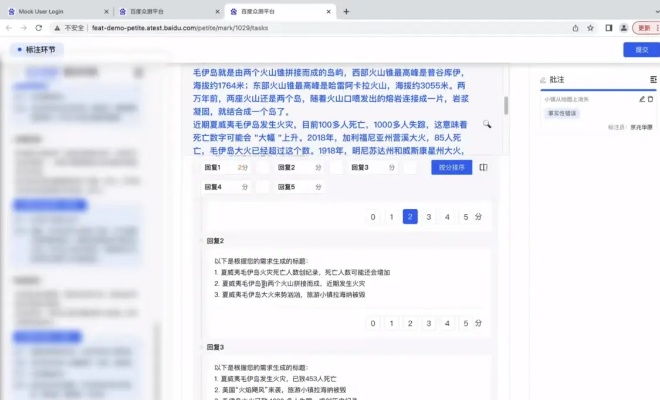This screenshot has width=660, height=400.
Task: Click 回复3 title line about 已致453人死亡
Action: pyautogui.click(x=275, y=379)
